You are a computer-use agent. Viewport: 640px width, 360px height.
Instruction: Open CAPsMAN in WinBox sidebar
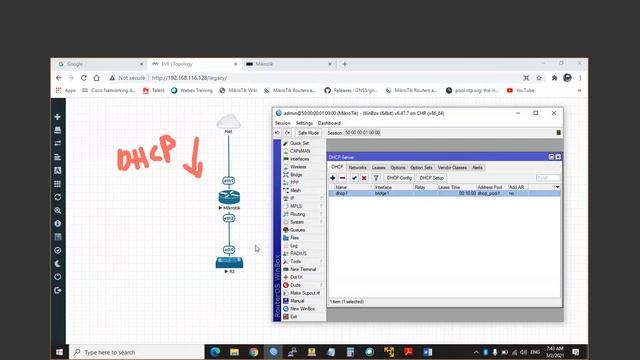(300, 151)
